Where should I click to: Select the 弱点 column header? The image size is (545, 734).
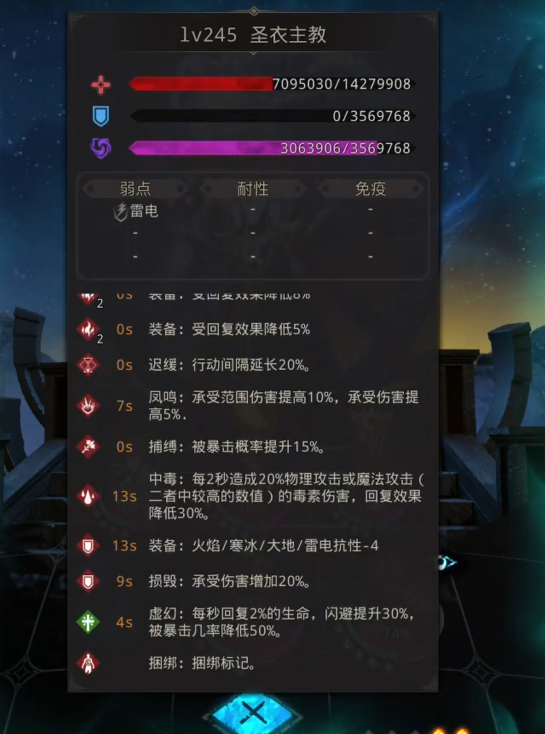[x=135, y=189]
